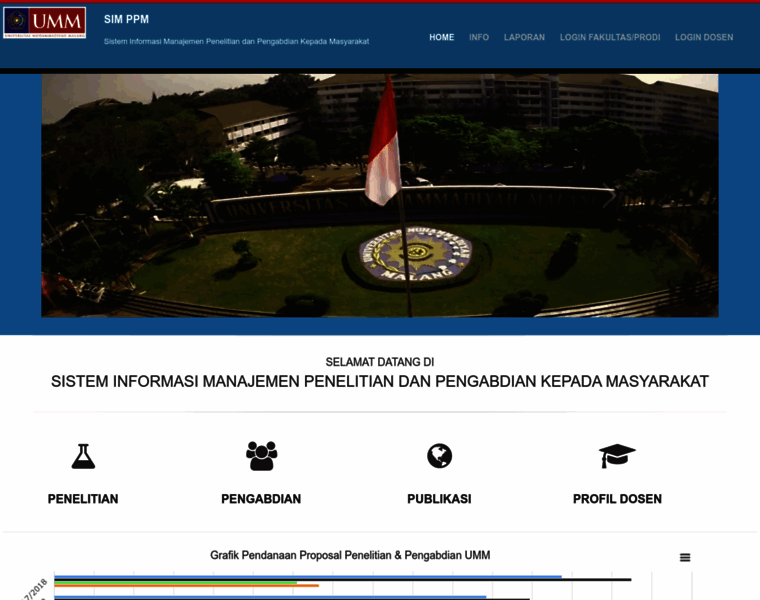Click the people group icon for Pengabdian
The height and width of the screenshot is (600, 760).
coord(261,456)
